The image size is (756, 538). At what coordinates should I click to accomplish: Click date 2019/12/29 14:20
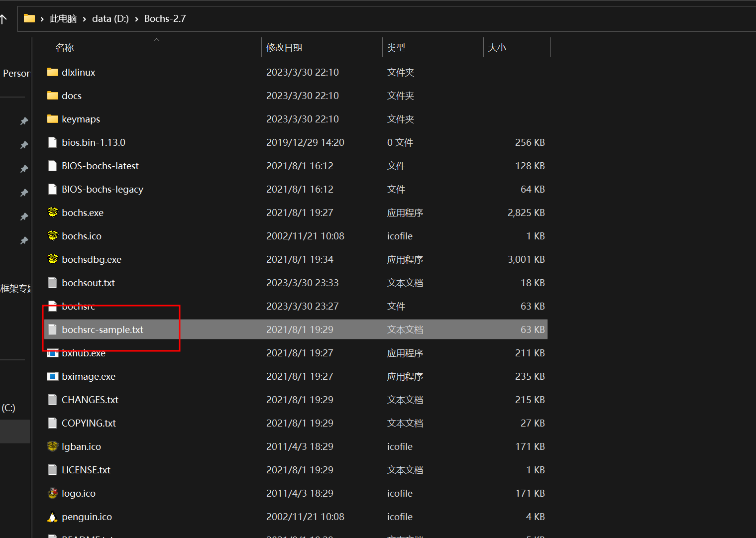click(x=305, y=142)
